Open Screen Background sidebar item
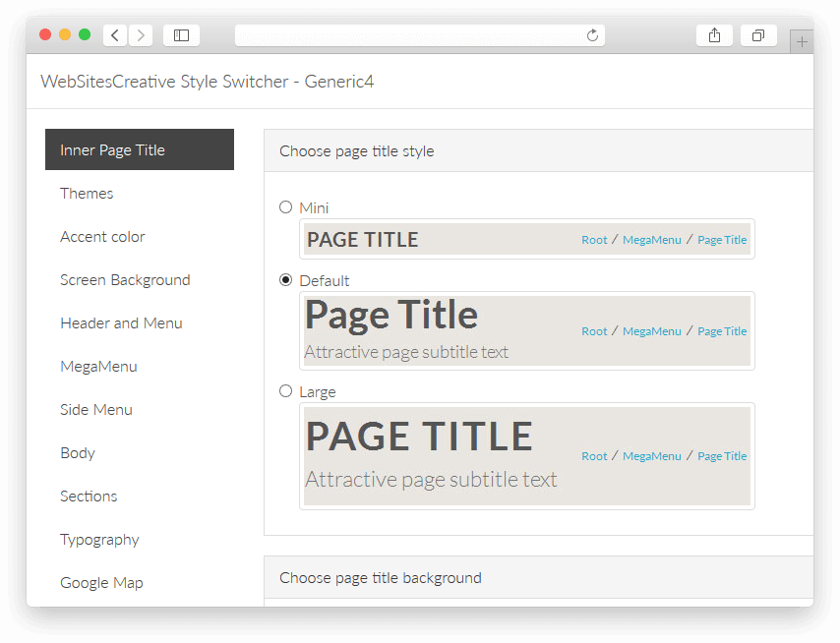Screen dimensions: 840x643 pos(125,280)
